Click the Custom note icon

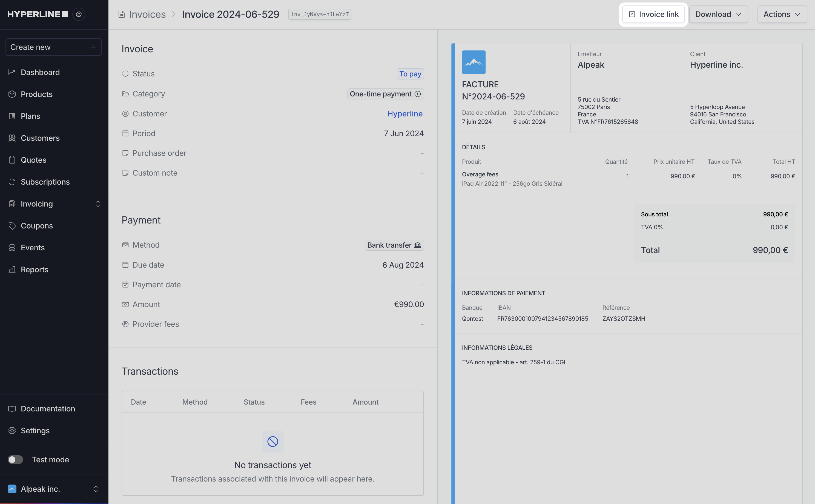[x=125, y=173]
